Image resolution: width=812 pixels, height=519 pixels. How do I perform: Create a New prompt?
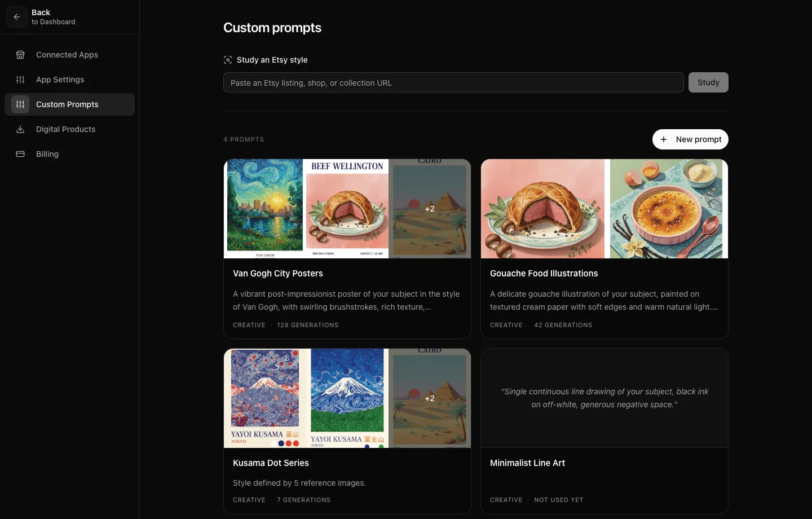(x=690, y=139)
